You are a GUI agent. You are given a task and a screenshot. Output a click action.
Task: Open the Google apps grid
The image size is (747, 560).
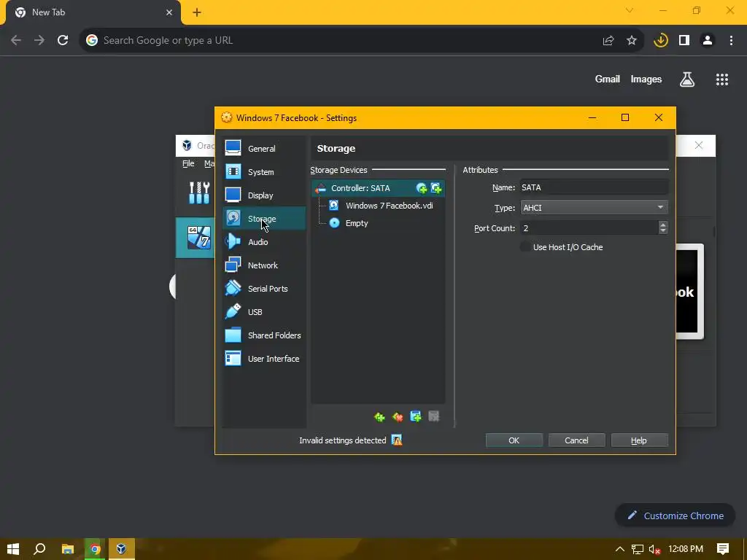coord(721,79)
